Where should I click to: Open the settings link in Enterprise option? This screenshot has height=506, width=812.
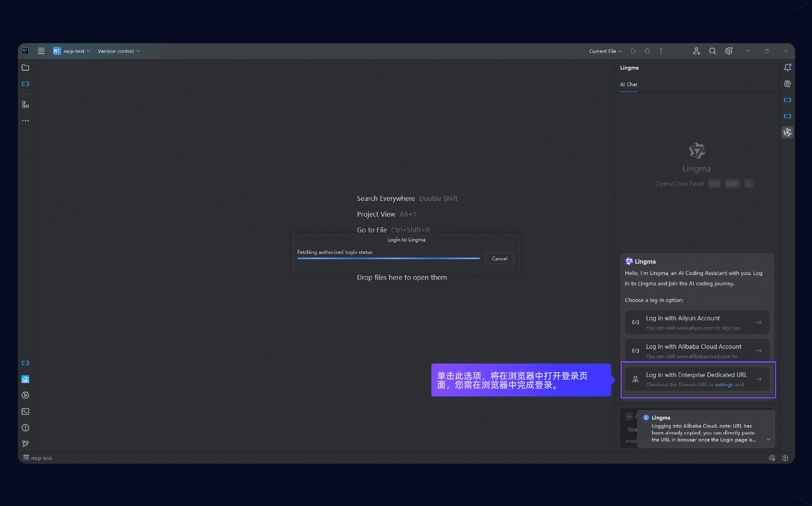point(723,385)
